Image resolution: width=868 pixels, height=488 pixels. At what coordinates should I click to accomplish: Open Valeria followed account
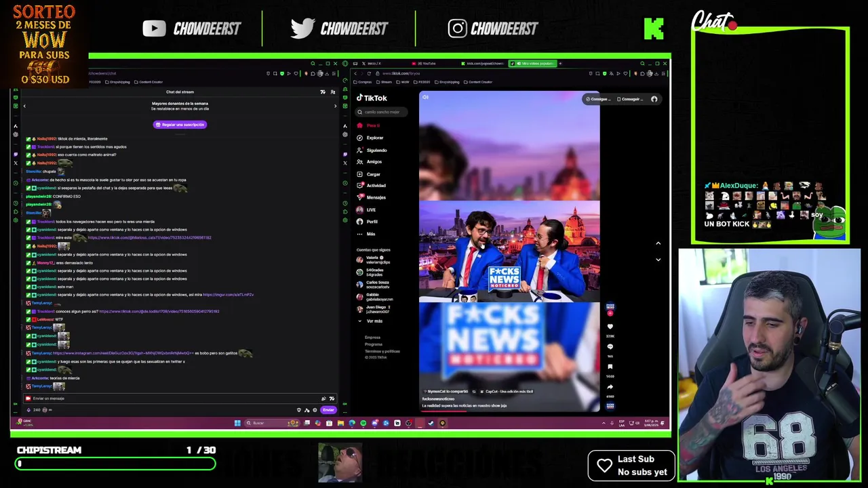(373, 260)
